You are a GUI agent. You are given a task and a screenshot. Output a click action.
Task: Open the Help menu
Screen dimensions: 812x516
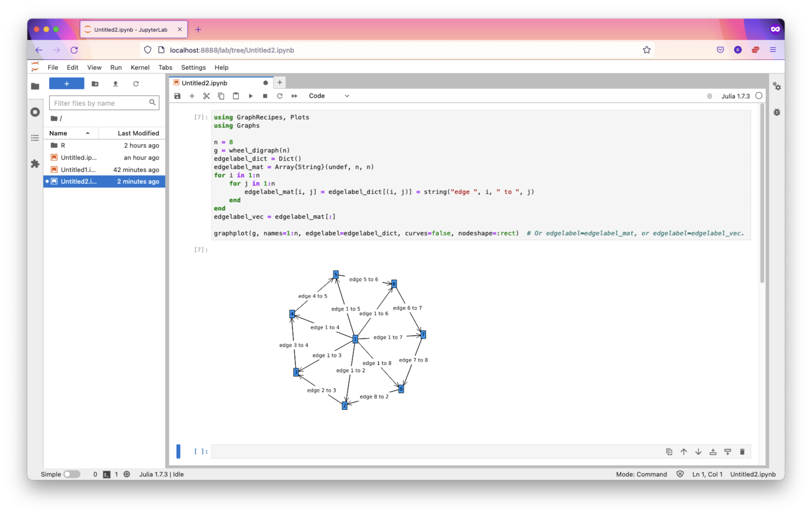point(222,67)
